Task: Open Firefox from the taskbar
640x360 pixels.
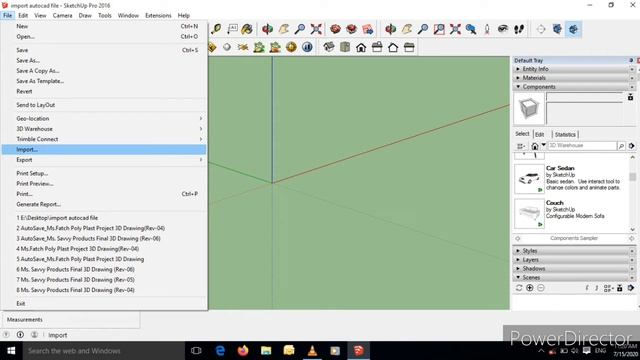Action: 243,351
